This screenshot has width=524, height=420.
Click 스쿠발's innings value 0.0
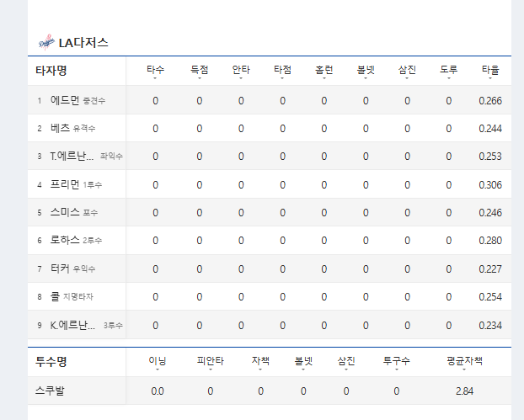(x=158, y=391)
